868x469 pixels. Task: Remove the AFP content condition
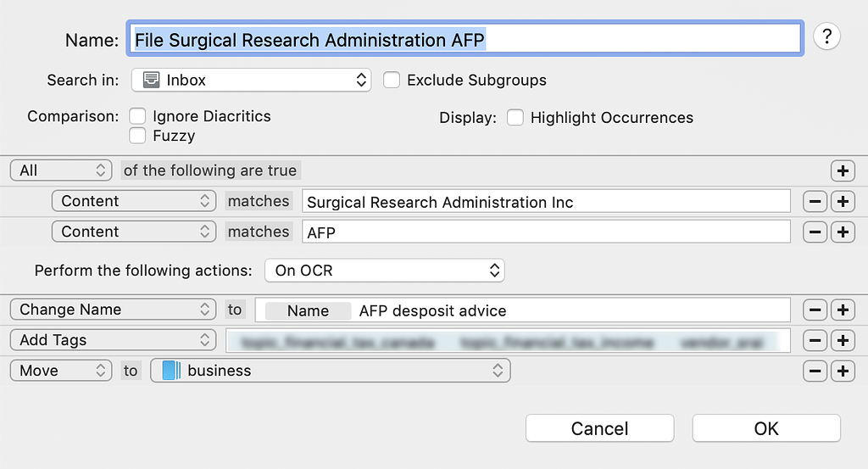[815, 232]
